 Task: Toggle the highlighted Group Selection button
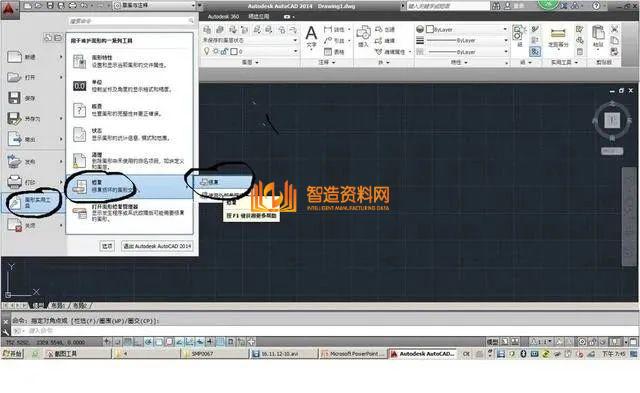535,51
